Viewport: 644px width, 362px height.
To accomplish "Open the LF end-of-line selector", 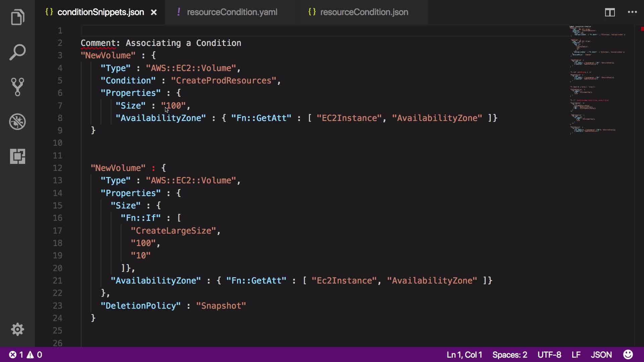I will [576, 355].
